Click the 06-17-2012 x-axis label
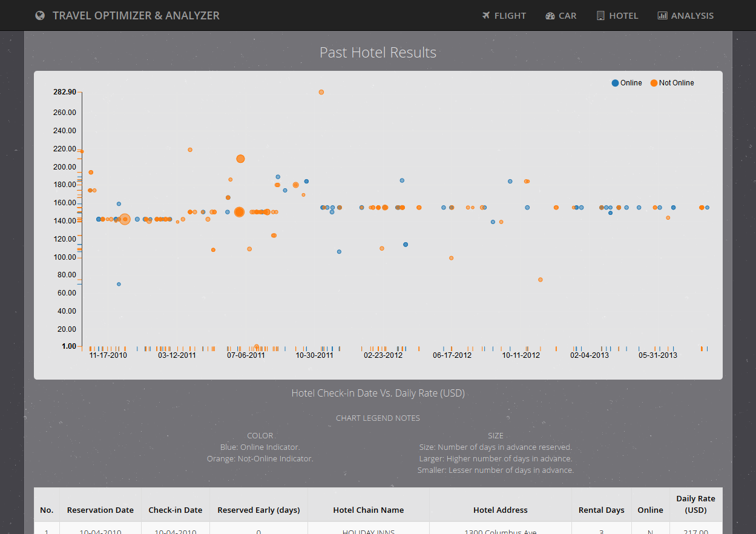This screenshot has width=756, height=534. 452,355
